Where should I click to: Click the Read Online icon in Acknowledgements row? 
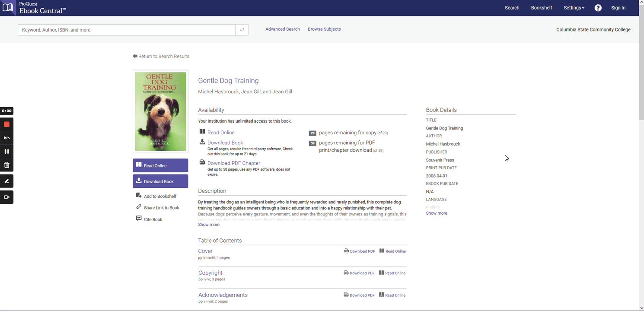point(381,295)
